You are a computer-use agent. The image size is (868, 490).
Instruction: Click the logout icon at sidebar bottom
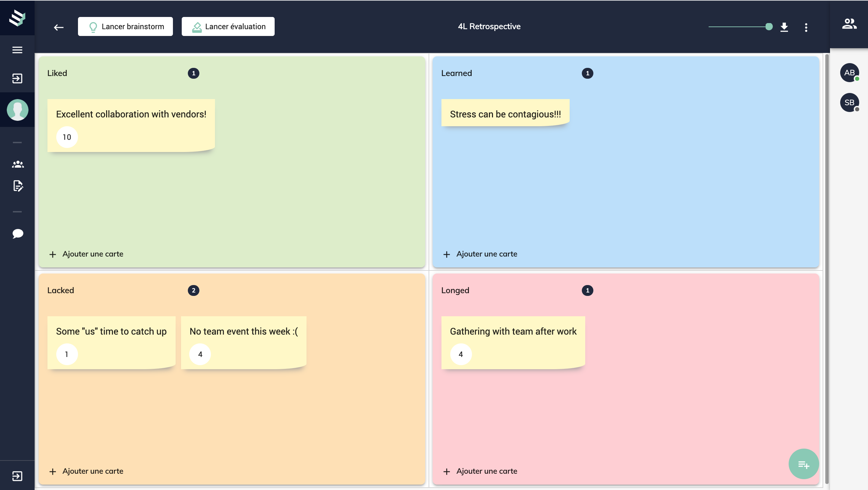click(x=17, y=476)
